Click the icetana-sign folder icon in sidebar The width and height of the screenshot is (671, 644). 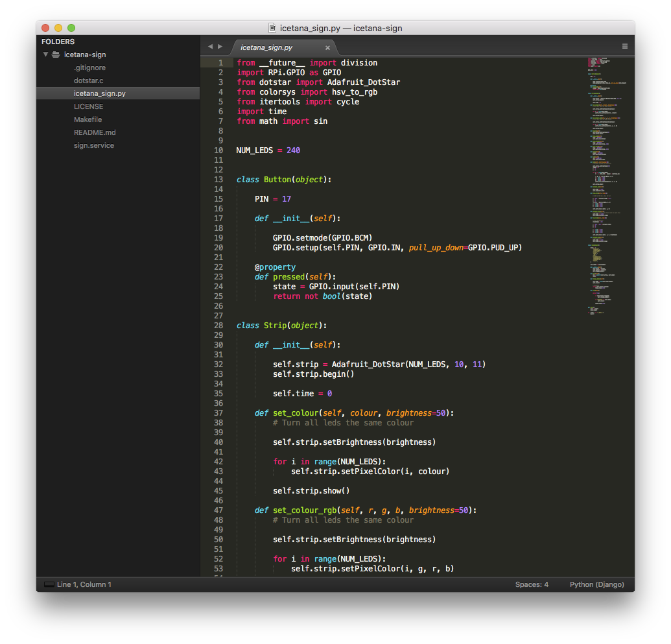(56, 54)
